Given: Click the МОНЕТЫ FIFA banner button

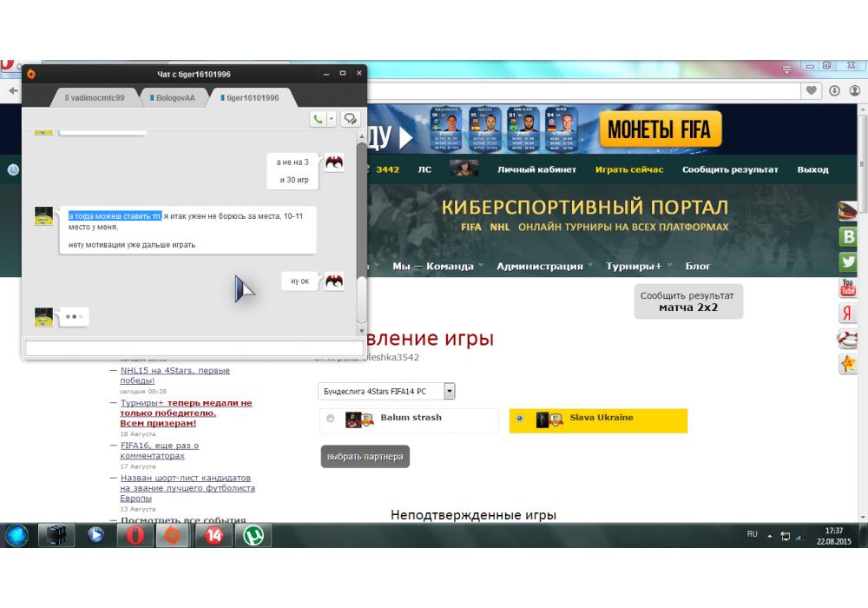Looking at the screenshot, I should pyautogui.click(x=661, y=129).
